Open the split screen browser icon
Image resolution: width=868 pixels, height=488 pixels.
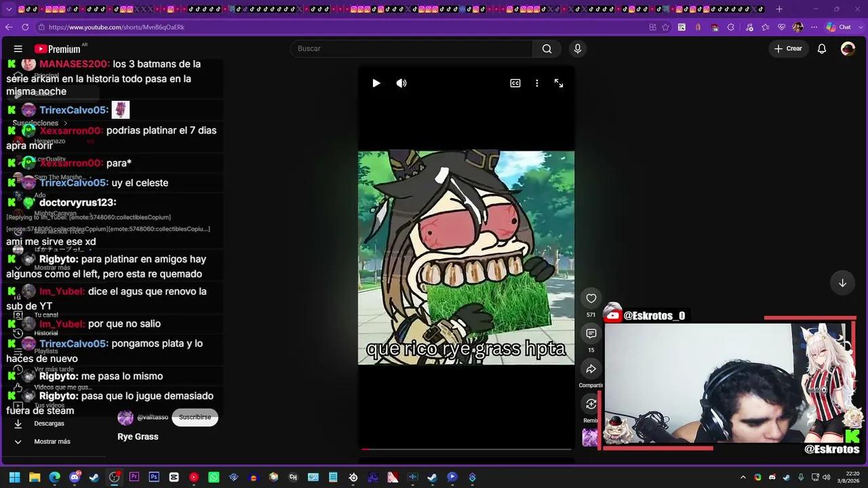click(653, 27)
